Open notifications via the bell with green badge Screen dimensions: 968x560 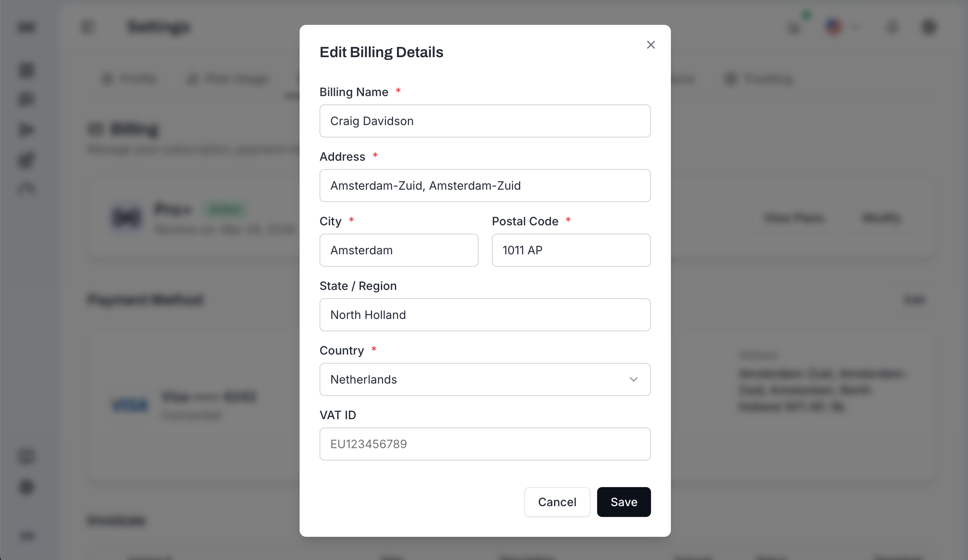(793, 27)
